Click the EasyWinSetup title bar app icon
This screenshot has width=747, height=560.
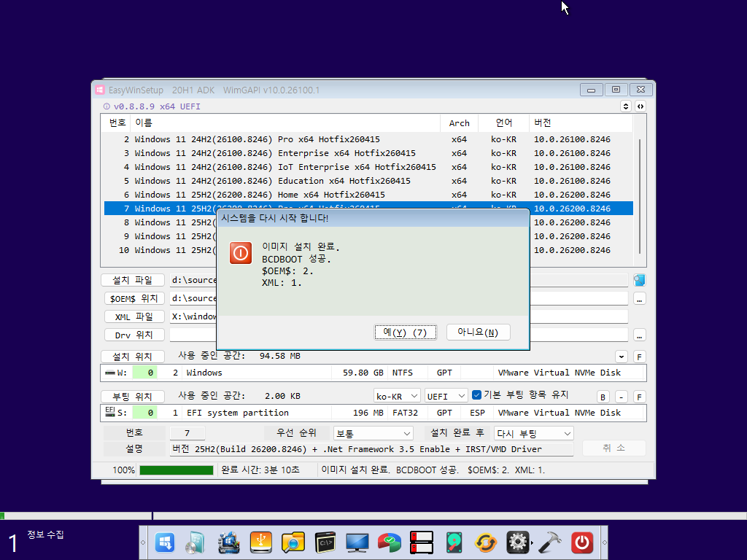[x=100, y=90]
